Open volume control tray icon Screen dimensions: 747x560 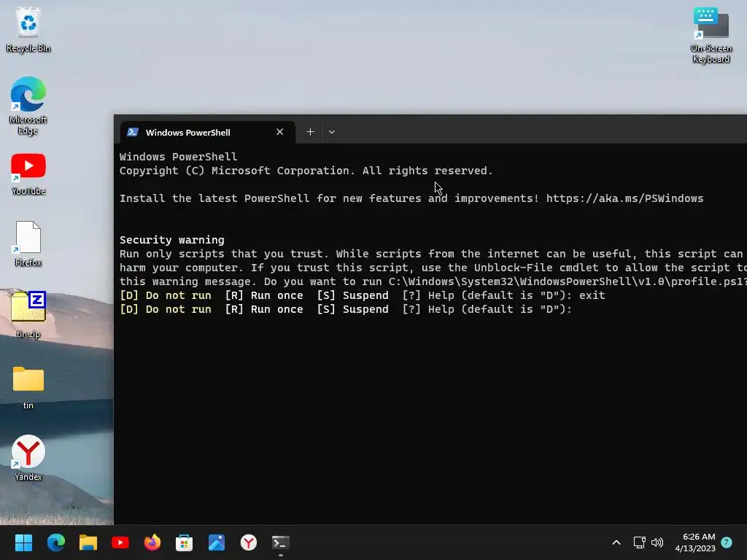click(657, 542)
